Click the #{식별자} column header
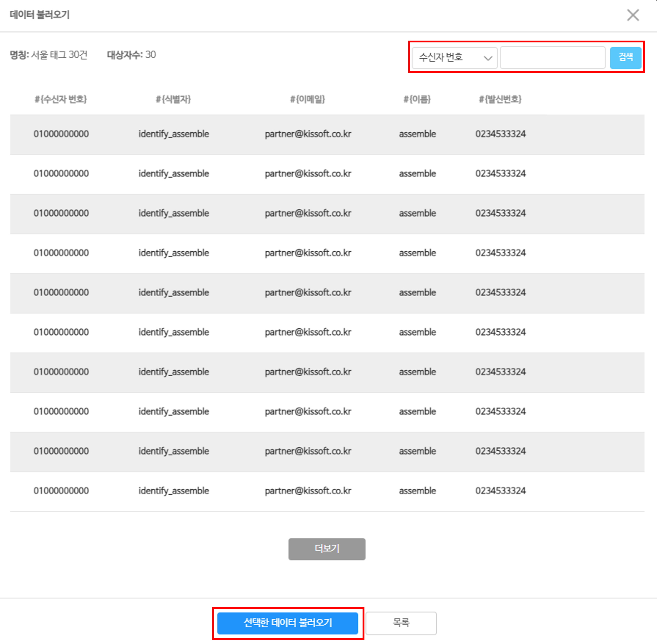Viewport: 657px width, 644px height. coord(173,99)
